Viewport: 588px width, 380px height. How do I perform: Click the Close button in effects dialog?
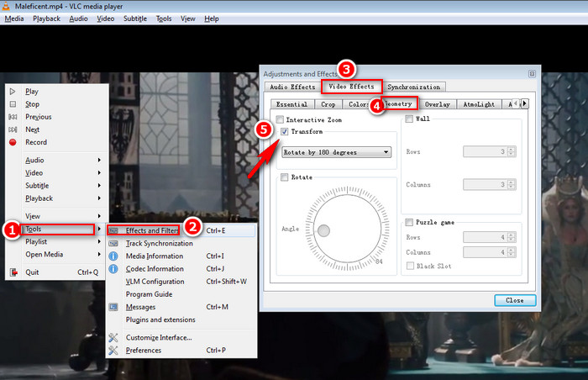pyautogui.click(x=515, y=300)
